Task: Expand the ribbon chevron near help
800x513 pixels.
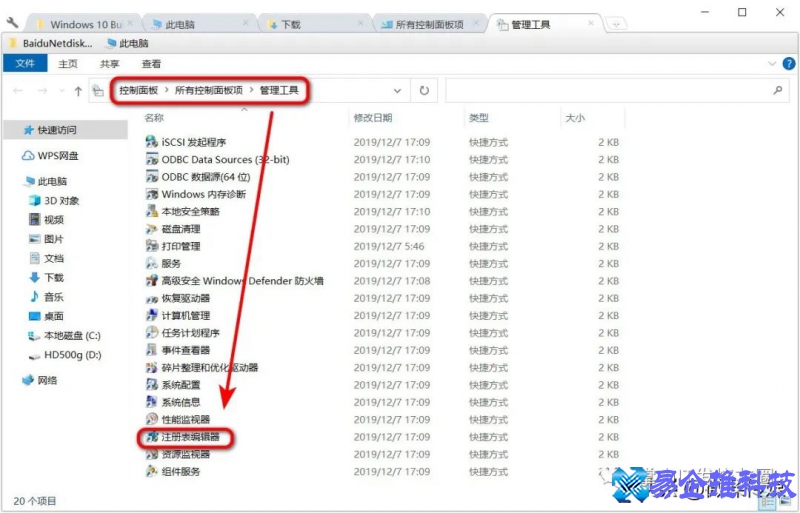Action: coord(771,64)
